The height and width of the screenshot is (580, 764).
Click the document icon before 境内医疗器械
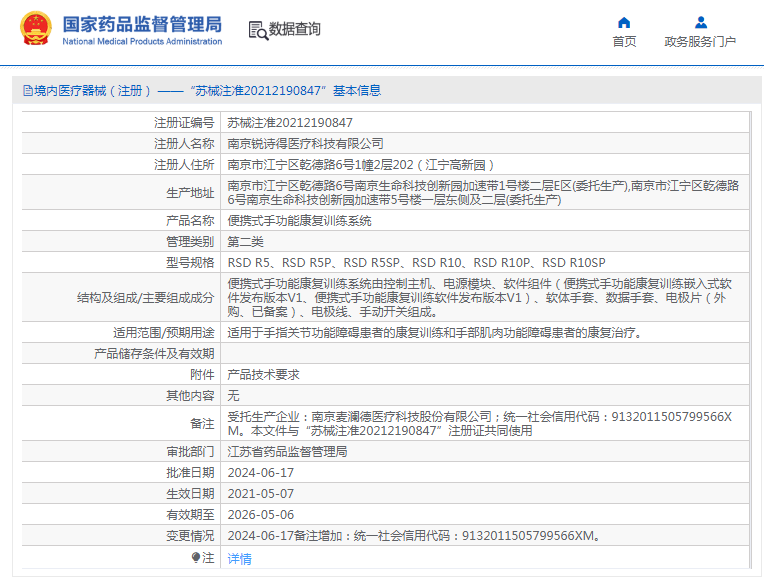[x=28, y=91]
